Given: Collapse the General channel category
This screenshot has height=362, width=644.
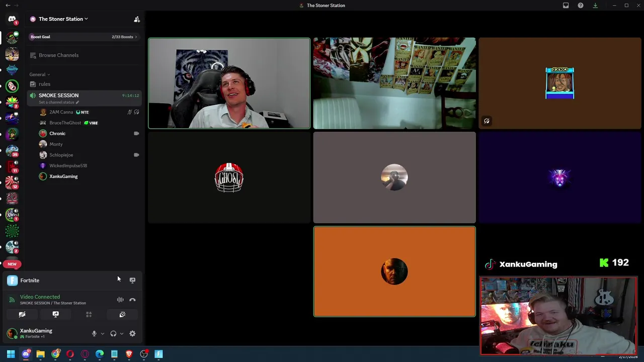Looking at the screenshot, I should pos(40,74).
